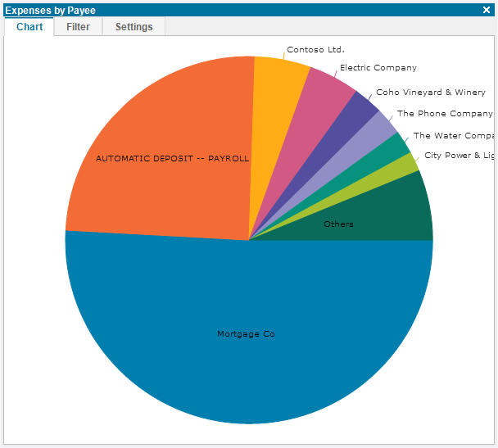Click the Expenses by Payee title bar
Viewport: 498px width, 448px height.
pyautogui.click(x=242, y=10)
